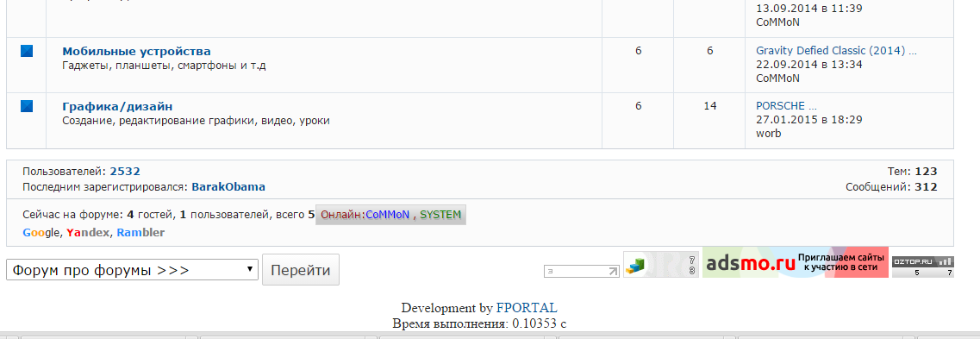Open the Gravity Defied Classic (2014) topic
Image resolution: width=980 pixels, height=339 pixels.
point(836,51)
